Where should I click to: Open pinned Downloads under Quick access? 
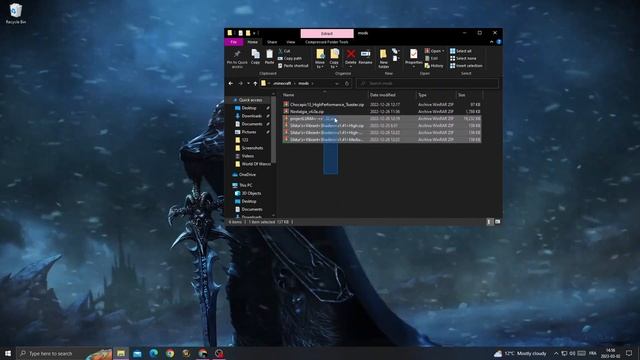251,116
